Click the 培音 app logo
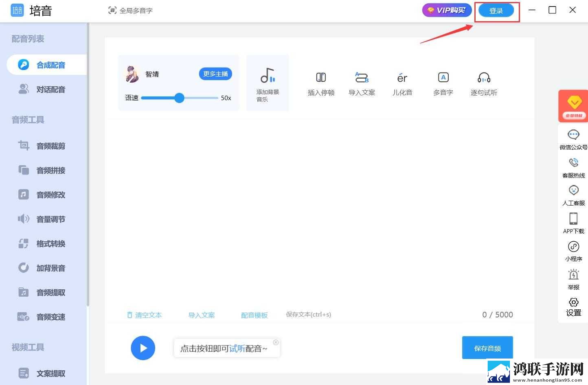588x385 pixels. [17, 11]
